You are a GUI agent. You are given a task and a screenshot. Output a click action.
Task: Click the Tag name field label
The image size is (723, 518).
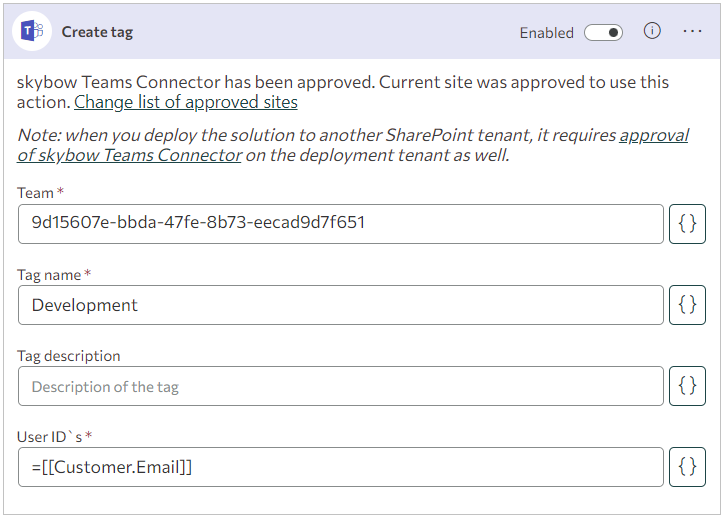tap(49, 275)
